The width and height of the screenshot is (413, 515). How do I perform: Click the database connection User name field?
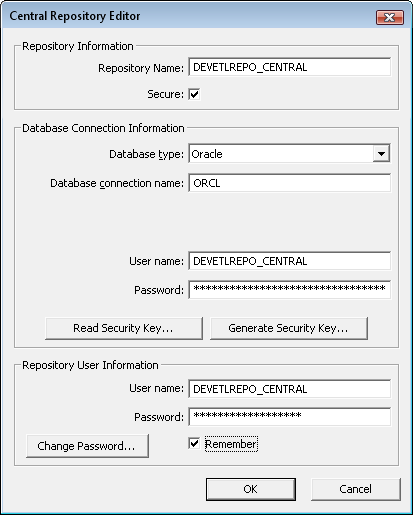(x=289, y=261)
